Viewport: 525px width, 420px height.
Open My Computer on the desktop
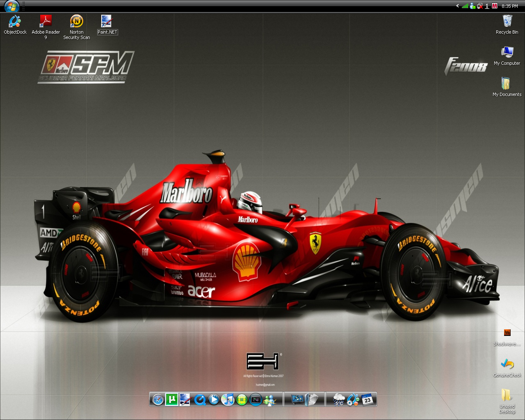(507, 56)
